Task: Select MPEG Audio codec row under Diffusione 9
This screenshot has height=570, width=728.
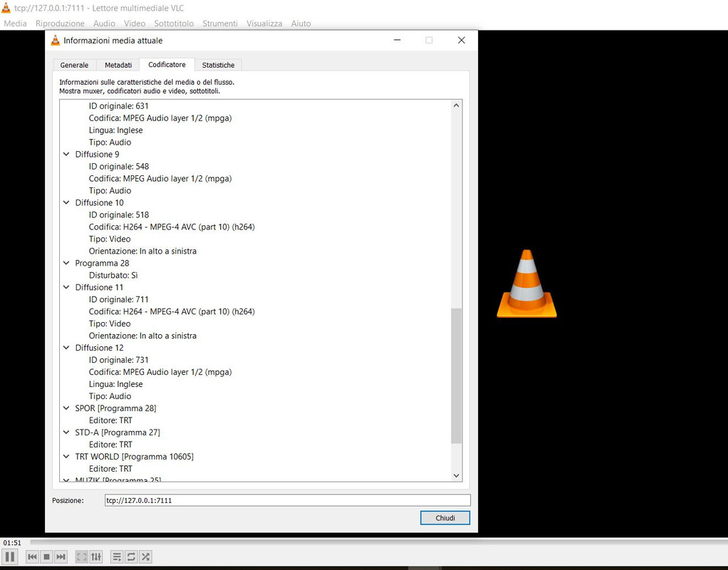Action: click(160, 178)
